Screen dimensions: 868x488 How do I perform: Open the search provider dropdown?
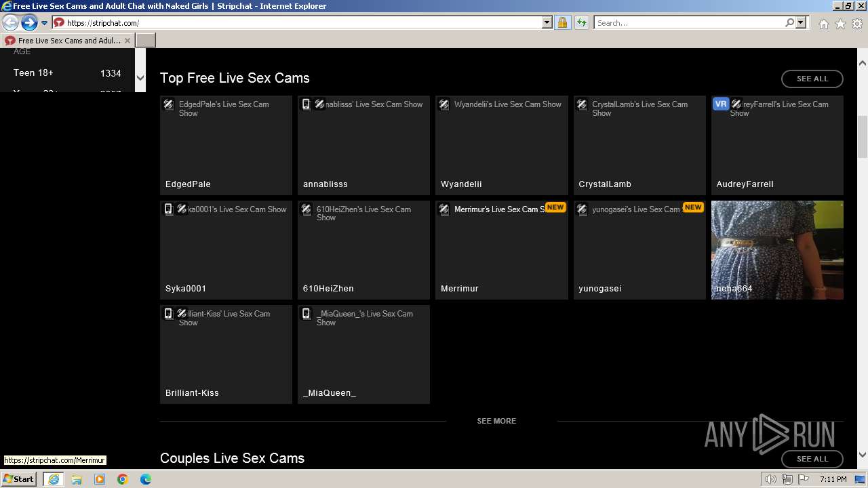point(801,23)
